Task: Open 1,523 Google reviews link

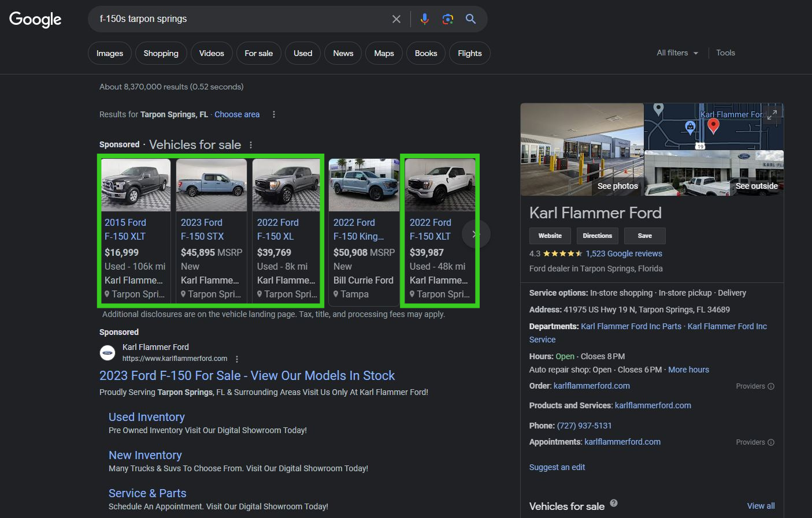Action: point(624,254)
